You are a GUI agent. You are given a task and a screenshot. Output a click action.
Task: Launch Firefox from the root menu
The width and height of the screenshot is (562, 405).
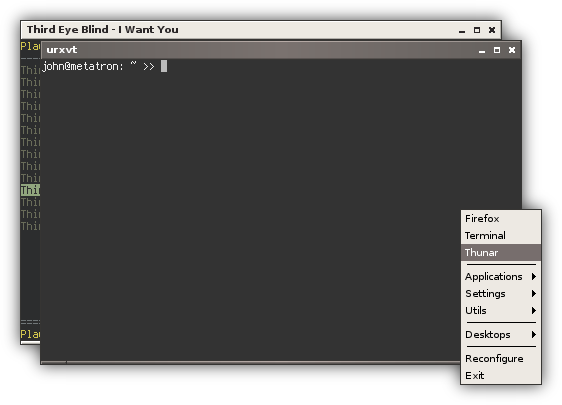501,219
